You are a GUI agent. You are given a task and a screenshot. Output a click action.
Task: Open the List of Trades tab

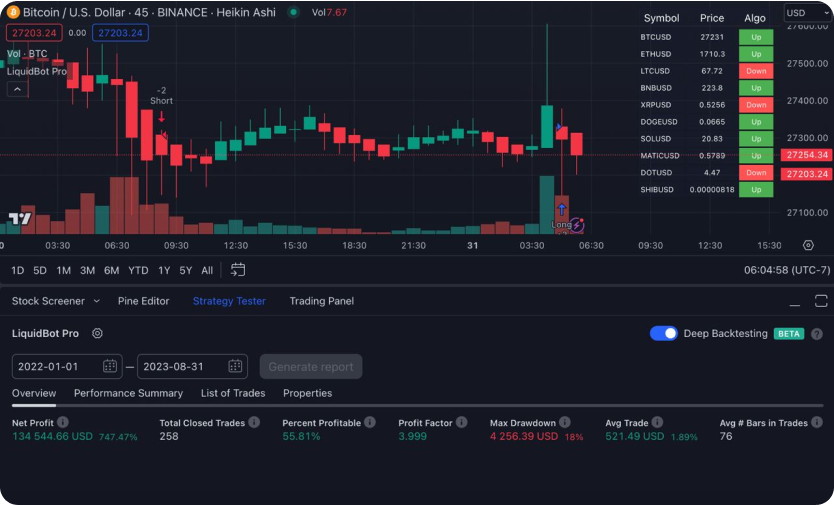(x=233, y=393)
